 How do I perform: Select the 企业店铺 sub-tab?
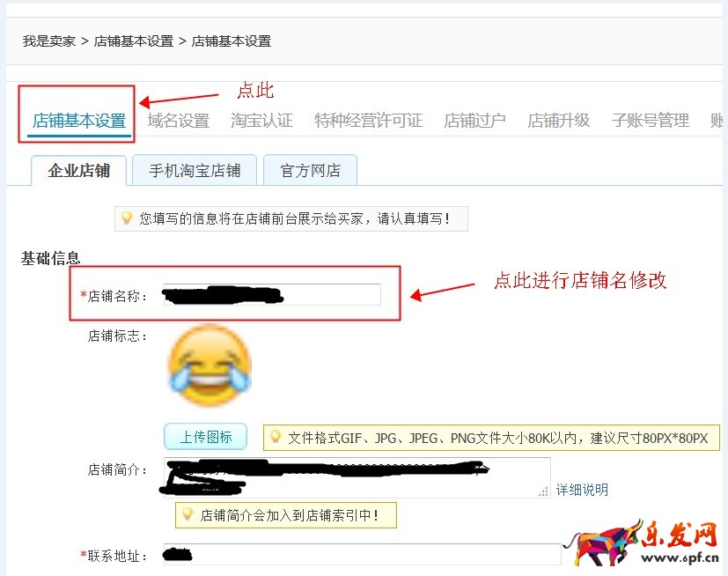[79, 171]
